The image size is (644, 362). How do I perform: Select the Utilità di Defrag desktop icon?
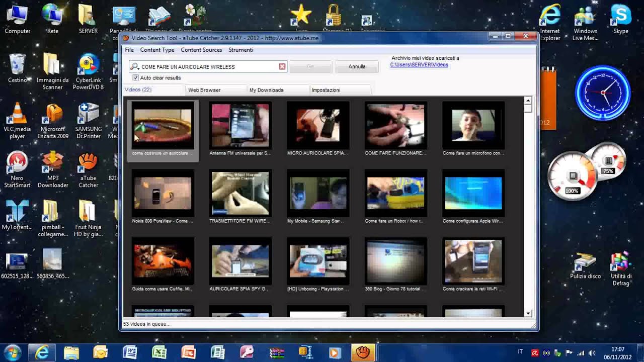point(621,268)
